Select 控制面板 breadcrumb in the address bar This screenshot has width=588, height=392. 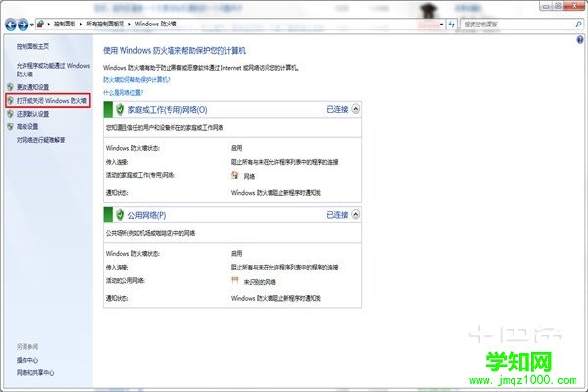point(65,24)
